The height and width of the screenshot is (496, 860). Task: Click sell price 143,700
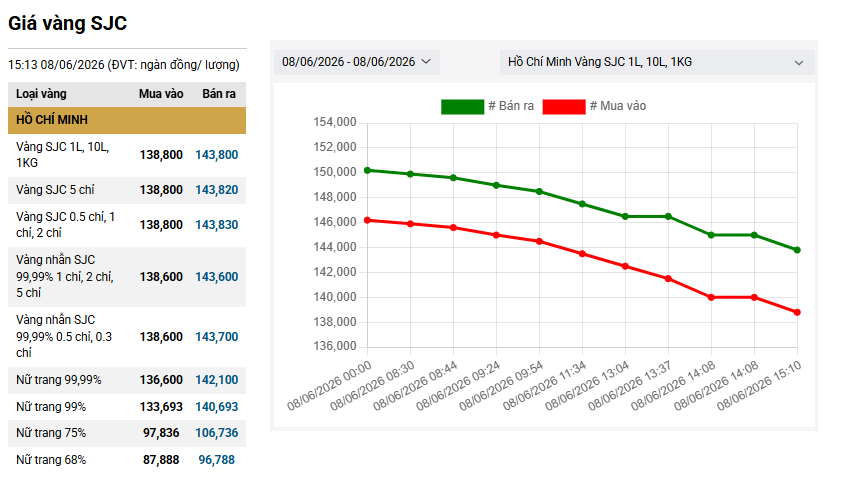coord(217,337)
